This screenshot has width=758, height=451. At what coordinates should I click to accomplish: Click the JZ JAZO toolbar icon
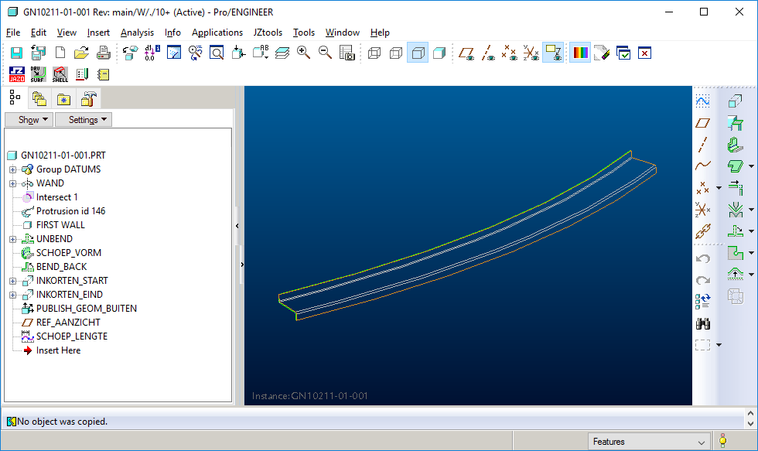point(16,74)
